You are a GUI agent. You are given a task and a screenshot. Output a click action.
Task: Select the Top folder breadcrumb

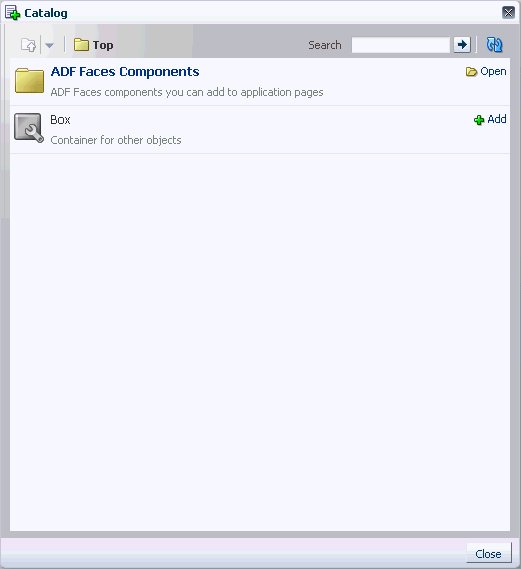tap(94, 45)
